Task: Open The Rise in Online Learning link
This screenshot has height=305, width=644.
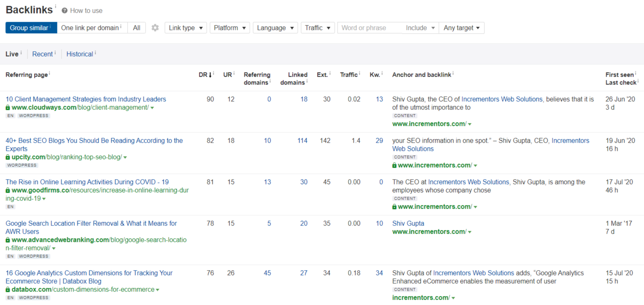Action: (x=87, y=182)
